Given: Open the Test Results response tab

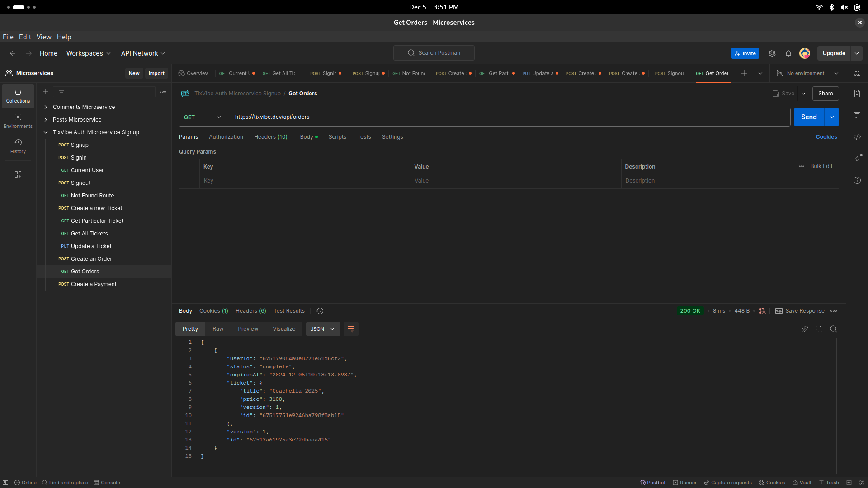Looking at the screenshot, I should pyautogui.click(x=289, y=311).
